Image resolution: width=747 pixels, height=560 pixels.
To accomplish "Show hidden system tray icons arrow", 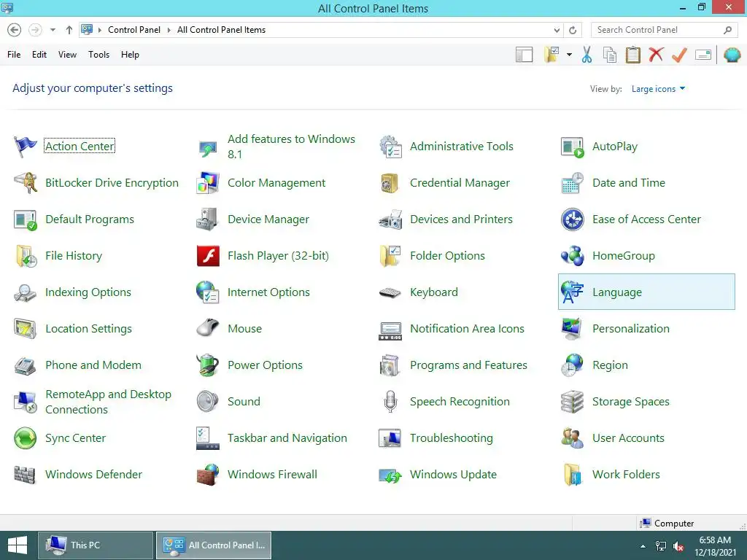I will (x=643, y=546).
